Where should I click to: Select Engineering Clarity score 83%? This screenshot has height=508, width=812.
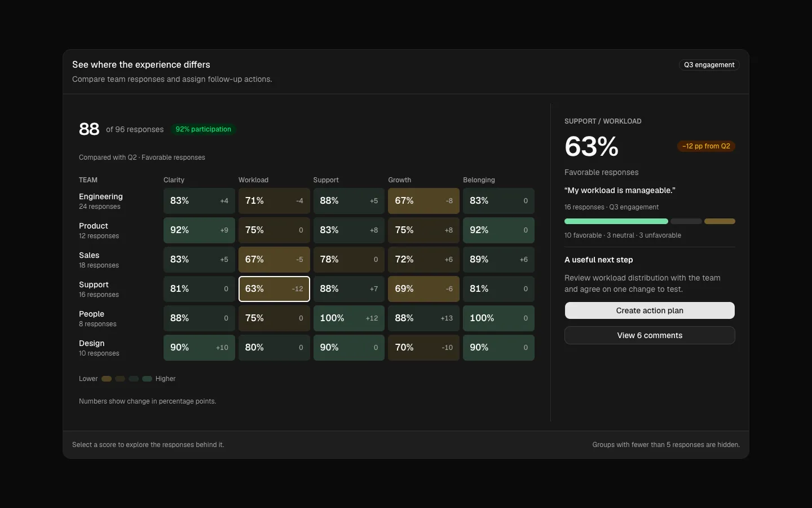(199, 201)
